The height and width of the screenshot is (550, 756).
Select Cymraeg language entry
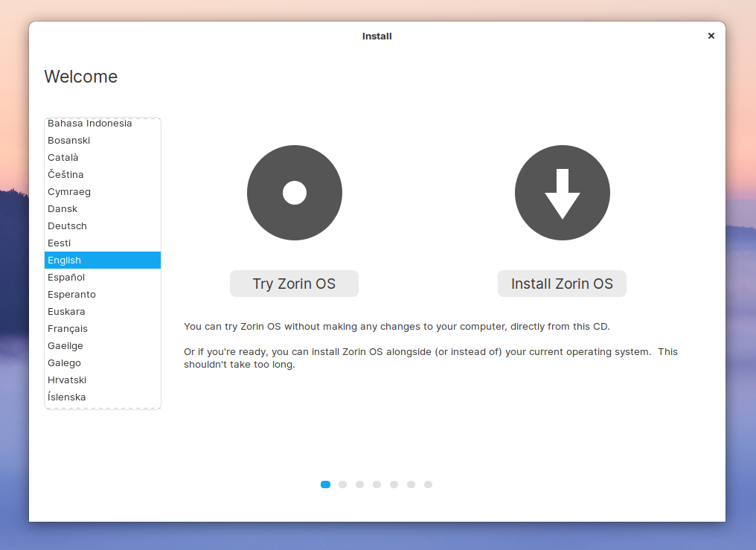point(103,192)
